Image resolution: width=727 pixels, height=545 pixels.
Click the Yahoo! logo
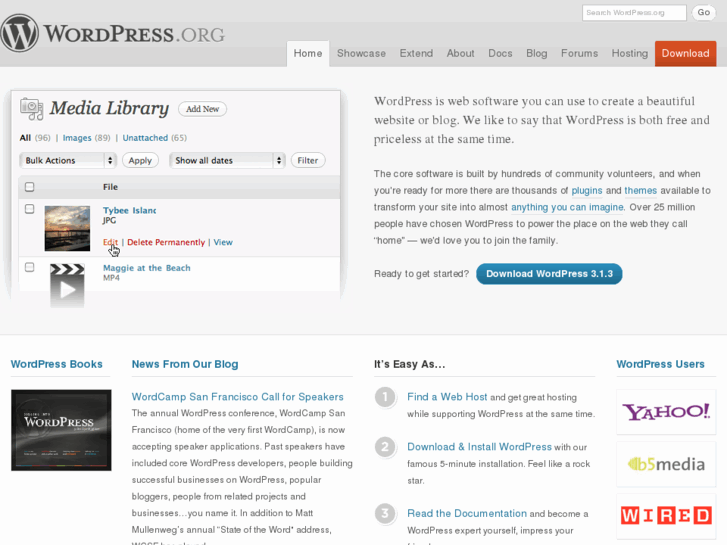pos(666,412)
